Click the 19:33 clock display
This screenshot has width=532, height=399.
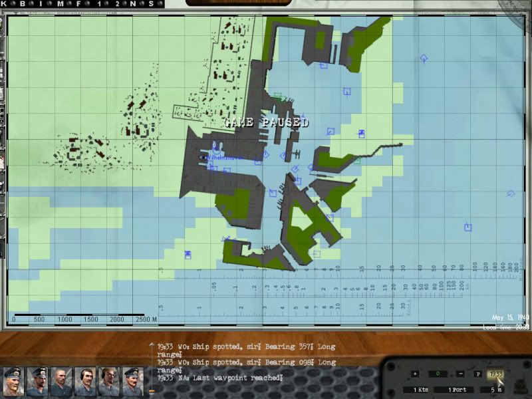click(x=495, y=374)
